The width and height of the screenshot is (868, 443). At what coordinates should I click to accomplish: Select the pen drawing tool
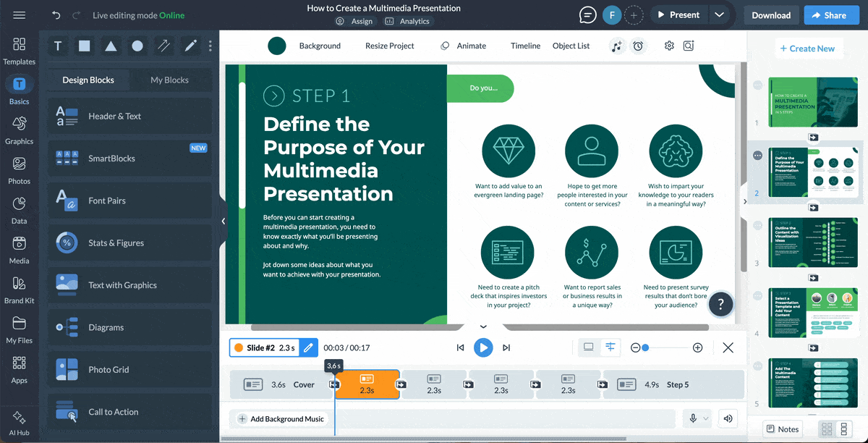click(190, 46)
